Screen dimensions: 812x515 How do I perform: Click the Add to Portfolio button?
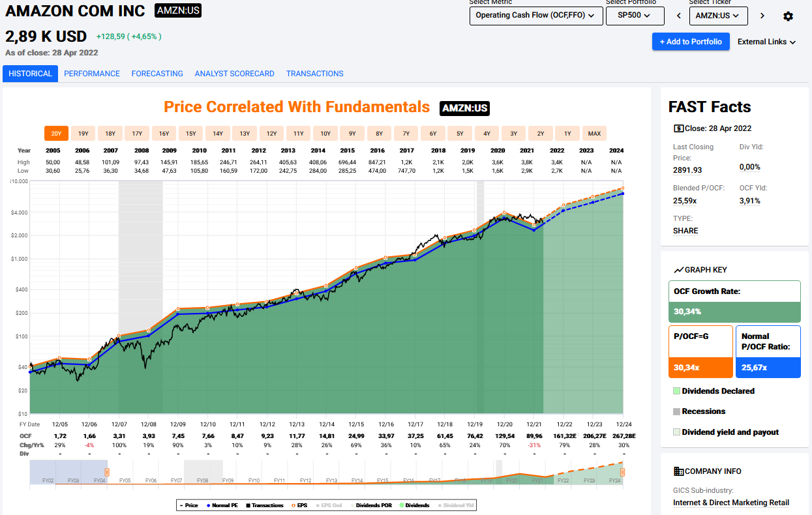pyautogui.click(x=691, y=42)
